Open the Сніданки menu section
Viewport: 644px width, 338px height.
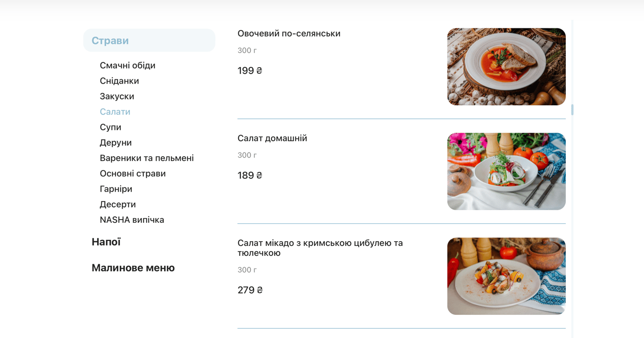tap(119, 80)
